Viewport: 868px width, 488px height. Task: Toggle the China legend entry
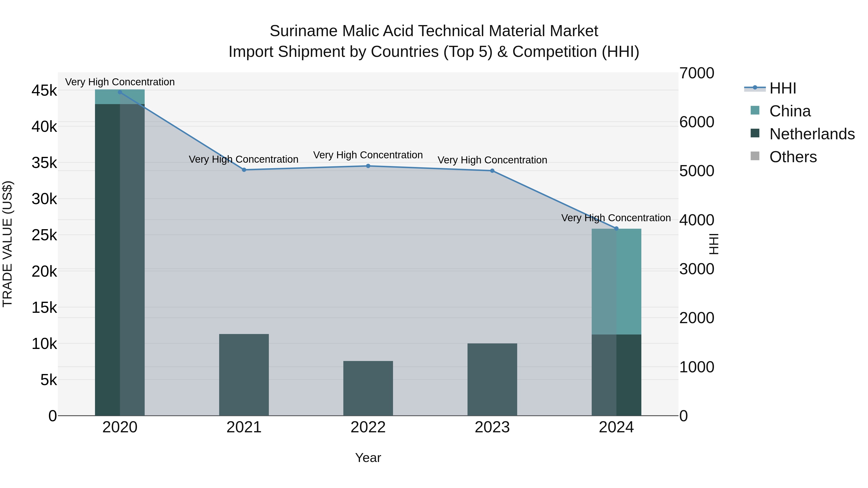tap(780, 111)
